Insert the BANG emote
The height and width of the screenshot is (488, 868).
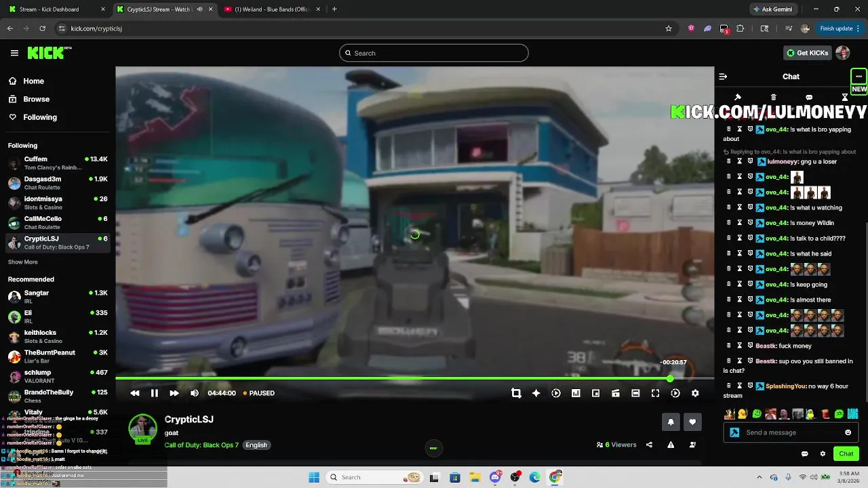[x=852, y=413]
